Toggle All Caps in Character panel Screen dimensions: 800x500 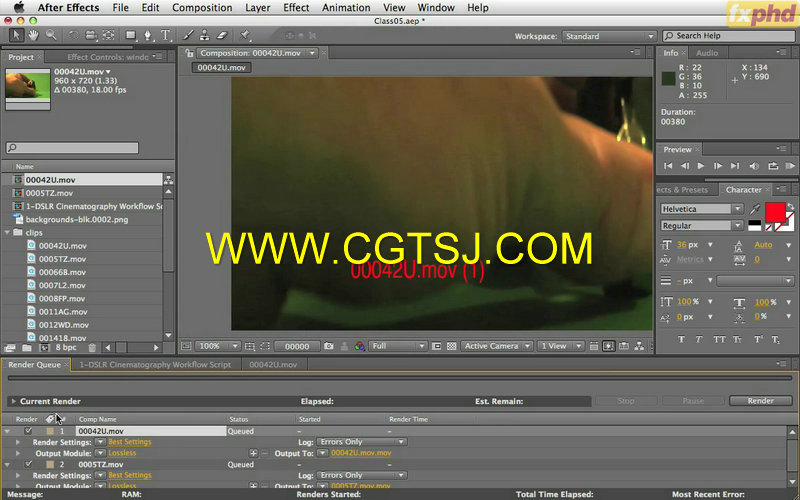719,339
